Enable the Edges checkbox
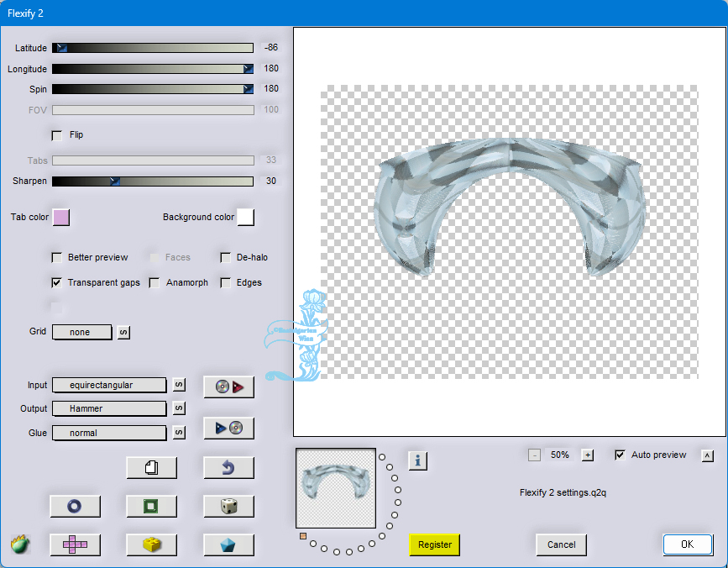 coord(226,283)
